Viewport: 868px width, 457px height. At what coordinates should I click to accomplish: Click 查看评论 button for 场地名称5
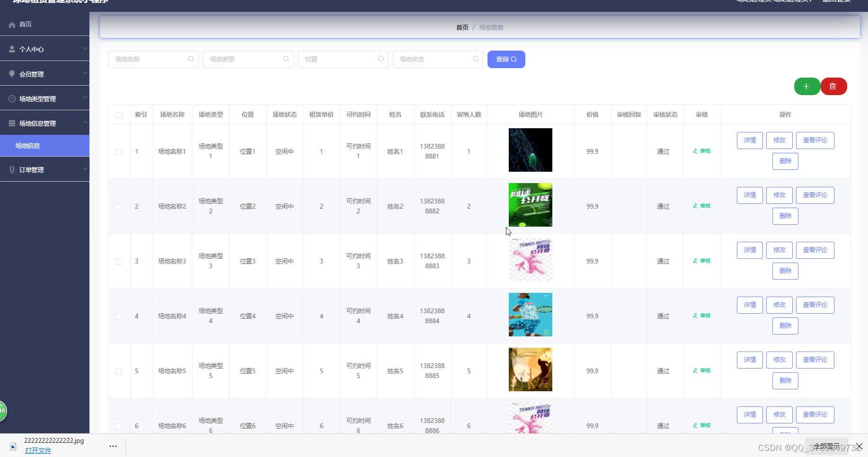(x=815, y=360)
